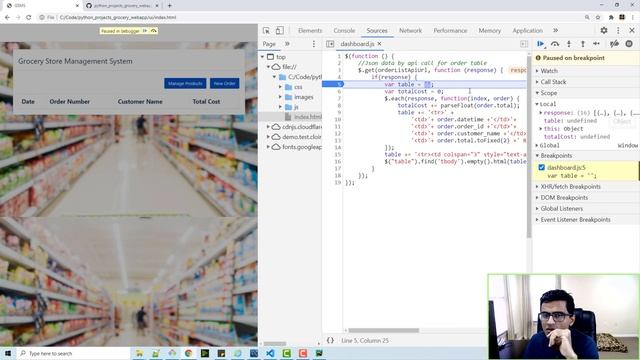Switch to the Memory tab
The image size is (640, 360).
(x=489, y=31)
